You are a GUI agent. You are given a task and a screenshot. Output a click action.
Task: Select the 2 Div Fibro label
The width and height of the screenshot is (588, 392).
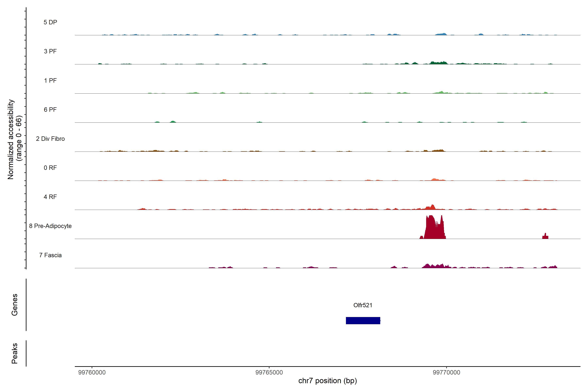tap(50, 139)
